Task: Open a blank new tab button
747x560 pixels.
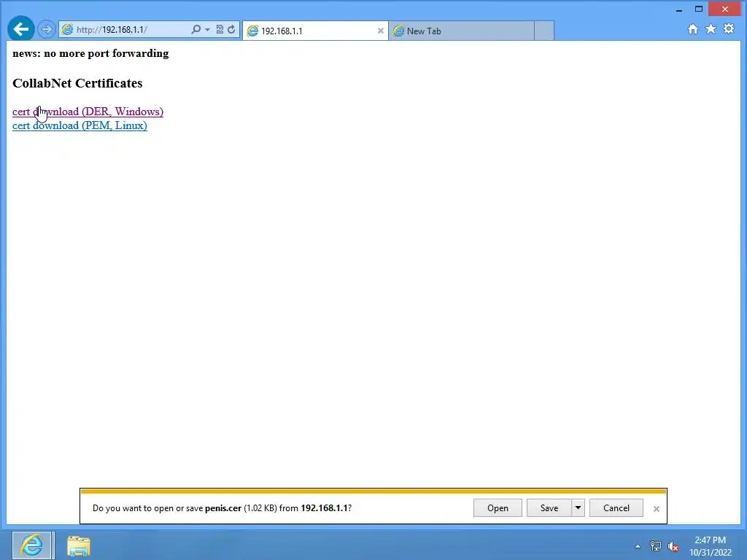Action: click(544, 31)
